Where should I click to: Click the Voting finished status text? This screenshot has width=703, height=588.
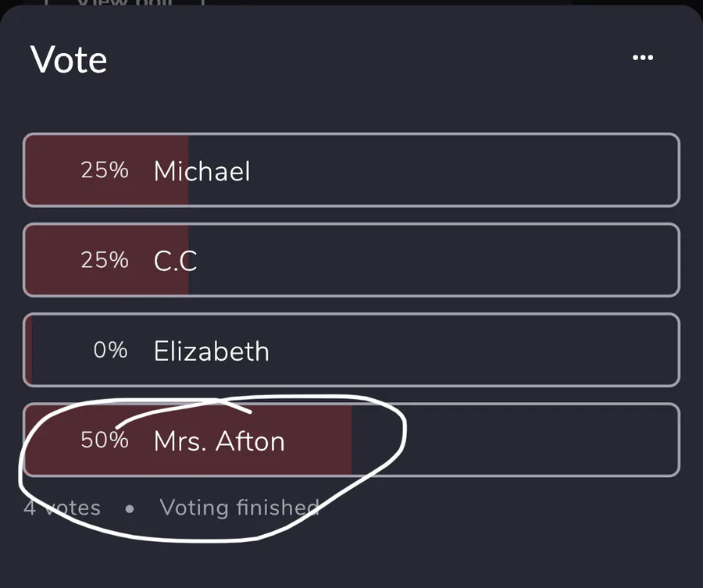239,508
